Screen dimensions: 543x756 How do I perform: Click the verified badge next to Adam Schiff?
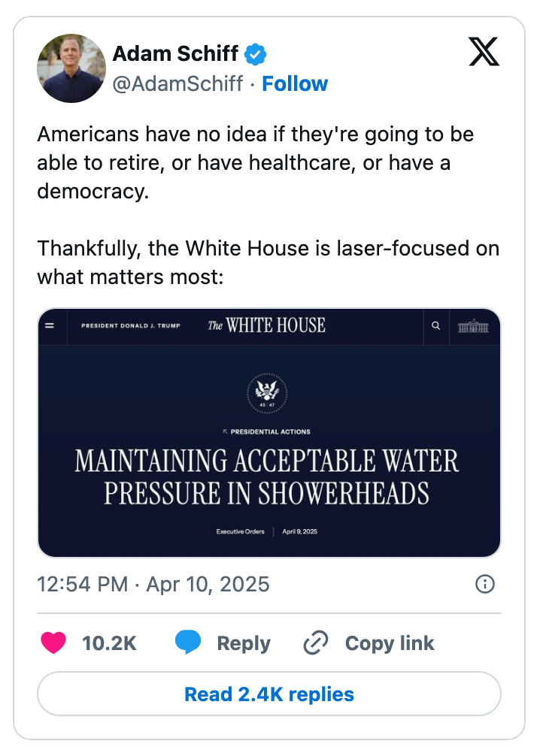(255, 53)
